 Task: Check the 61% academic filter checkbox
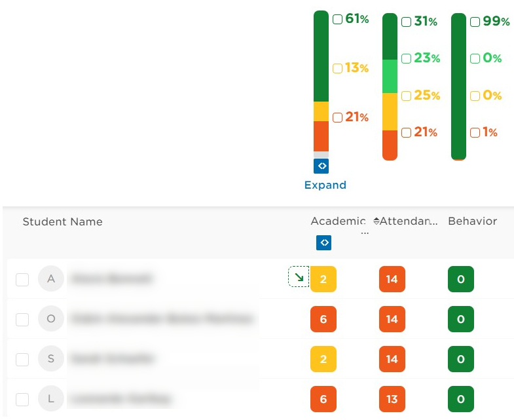(337, 19)
